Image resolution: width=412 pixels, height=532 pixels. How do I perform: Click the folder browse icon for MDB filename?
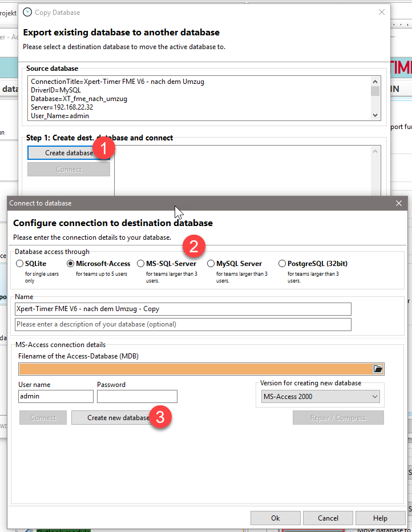coord(378,369)
